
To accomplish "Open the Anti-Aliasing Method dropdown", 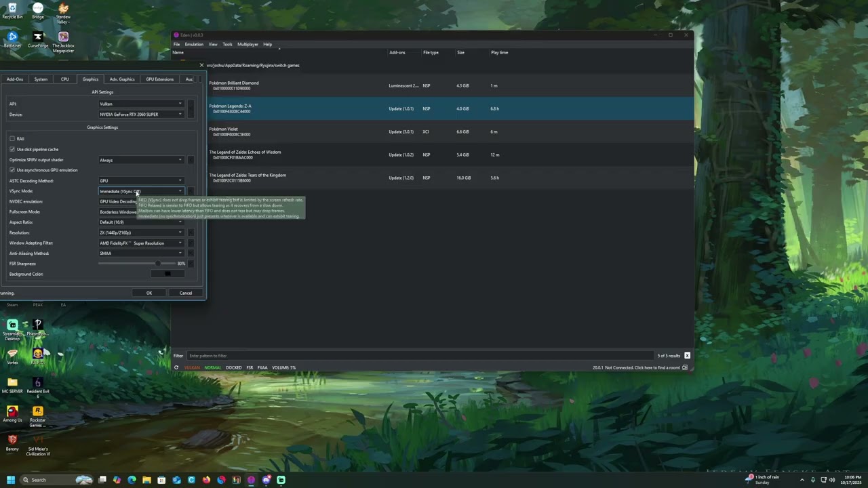I will [141, 253].
